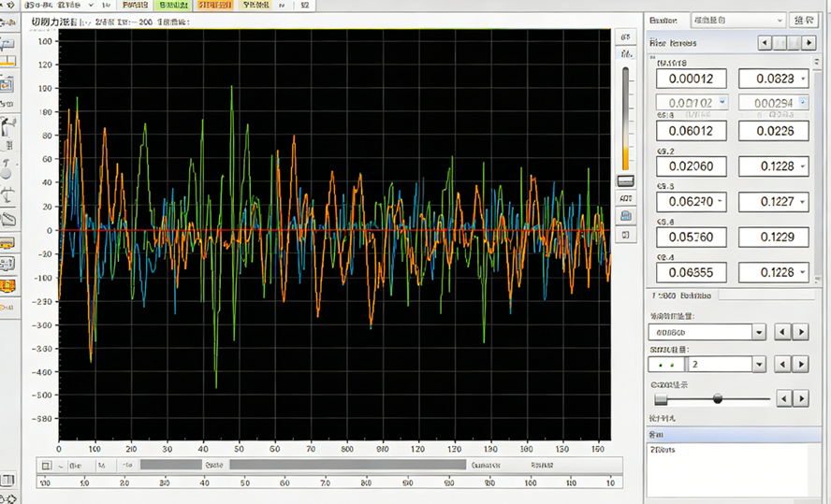Click the 0.05760 value field
The image size is (831, 504).
coord(692,238)
